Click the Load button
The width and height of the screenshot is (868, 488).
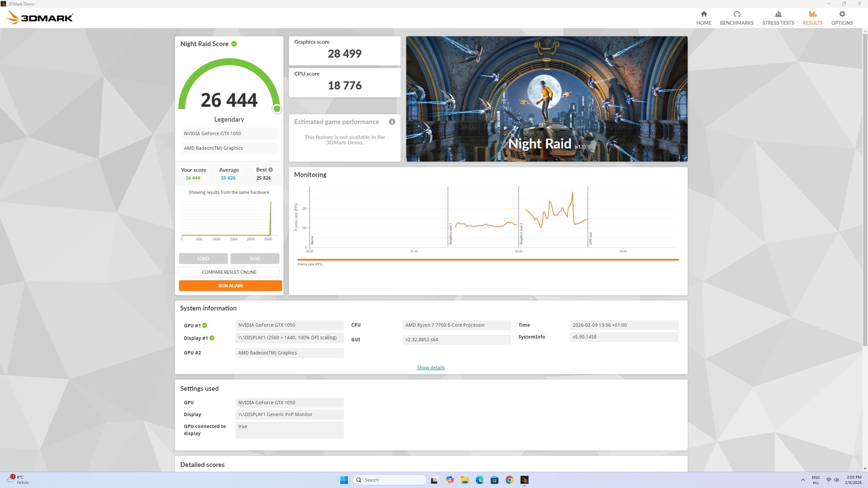coord(203,259)
